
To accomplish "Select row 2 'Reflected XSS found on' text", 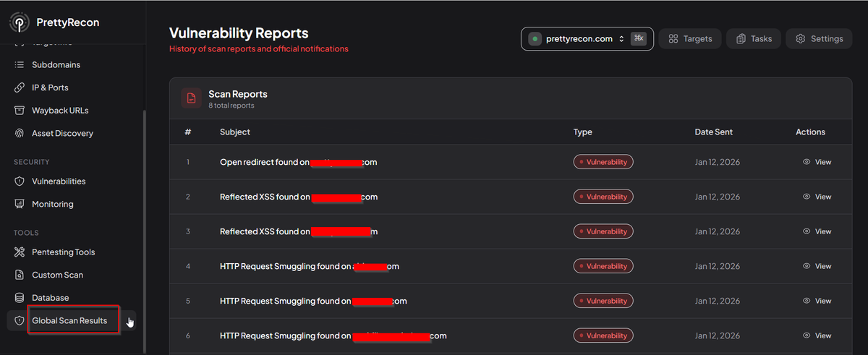I will click(x=265, y=197).
